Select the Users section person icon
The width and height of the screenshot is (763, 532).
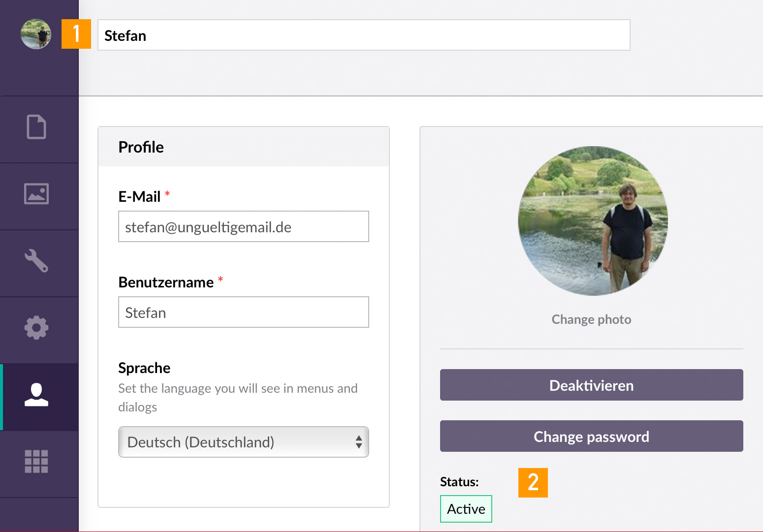pos(36,395)
